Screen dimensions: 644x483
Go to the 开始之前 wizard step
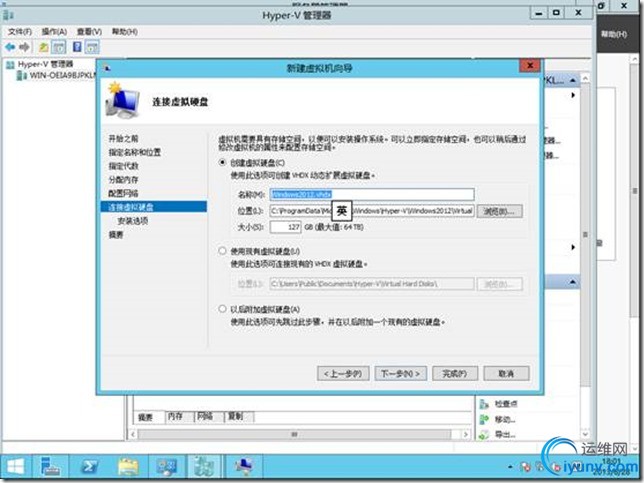(123, 139)
